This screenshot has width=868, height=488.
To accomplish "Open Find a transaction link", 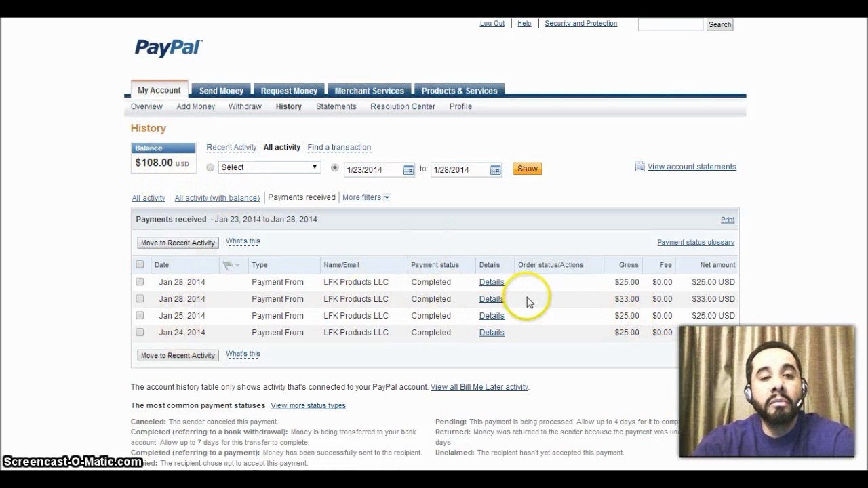I will pos(339,147).
